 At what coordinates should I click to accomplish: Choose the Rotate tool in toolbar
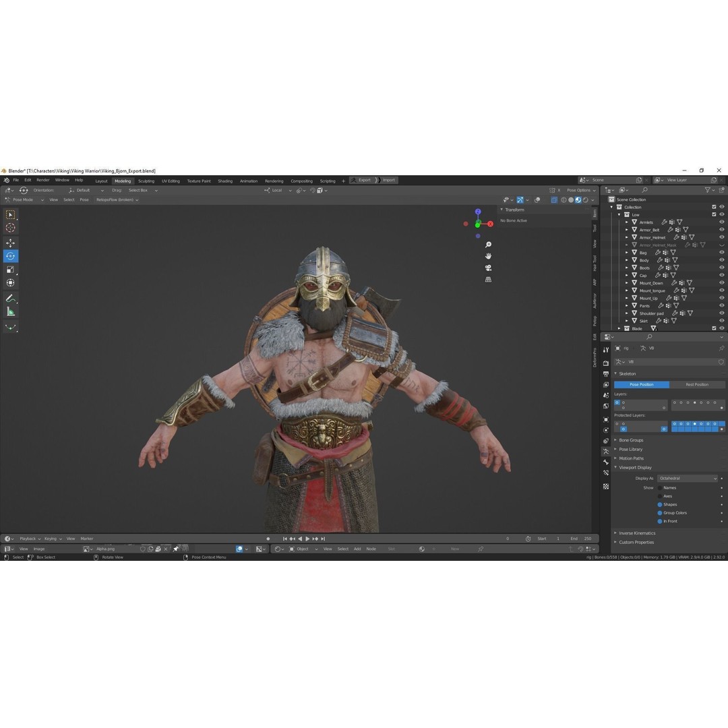[10, 256]
